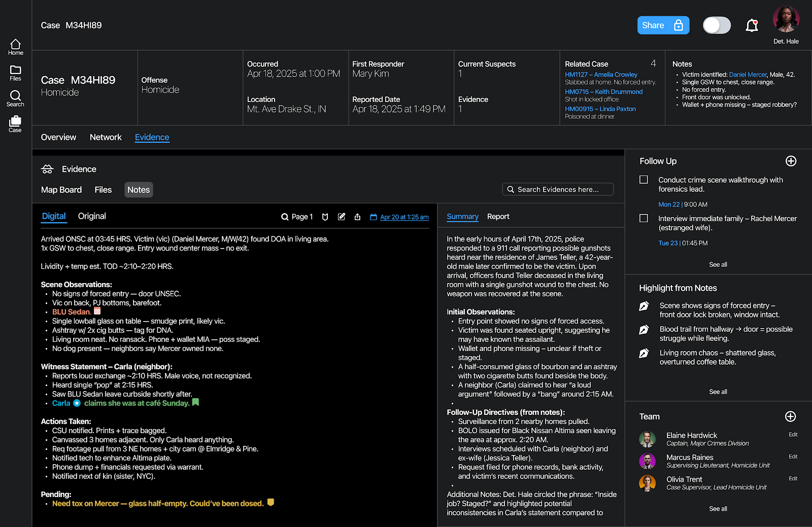Edit Olivia Trent team entry

click(x=793, y=479)
